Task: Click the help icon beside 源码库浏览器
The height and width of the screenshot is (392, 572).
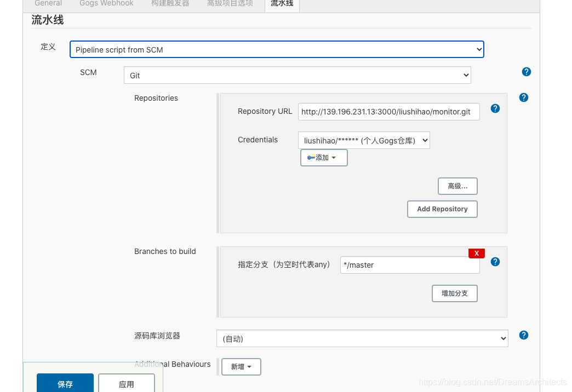Action: click(x=523, y=335)
